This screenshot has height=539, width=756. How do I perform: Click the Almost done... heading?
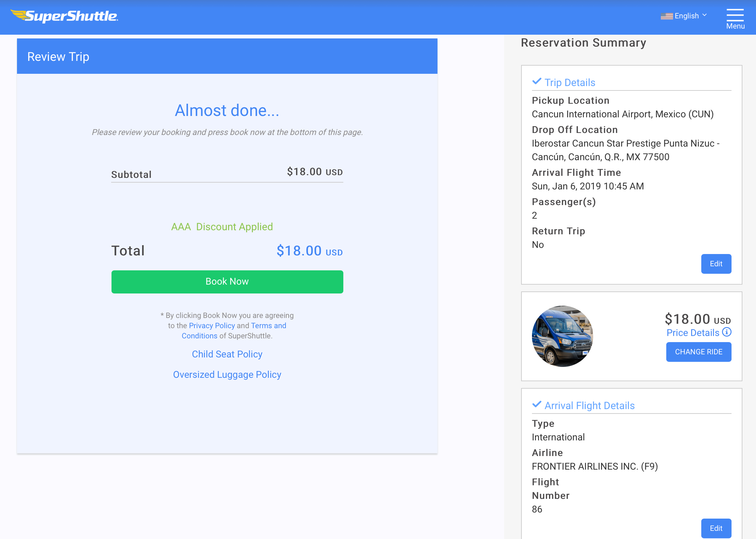pyautogui.click(x=227, y=110)
